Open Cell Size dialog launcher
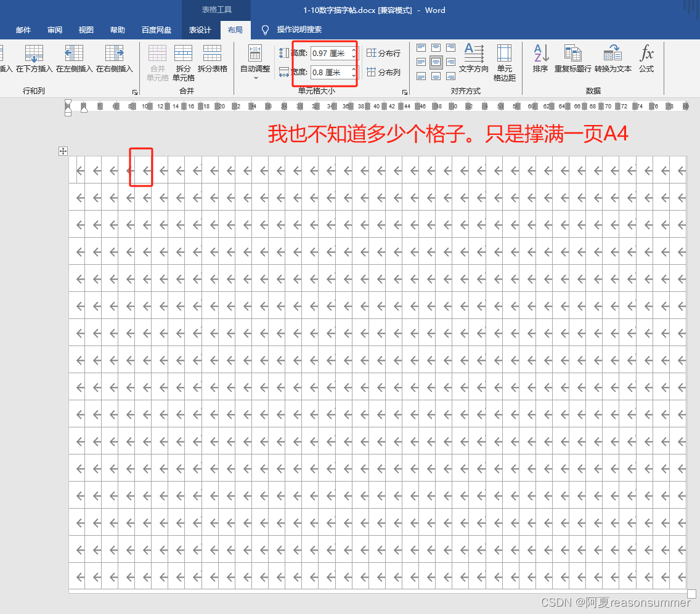700x614 pixels. click(x=405, y=92)
